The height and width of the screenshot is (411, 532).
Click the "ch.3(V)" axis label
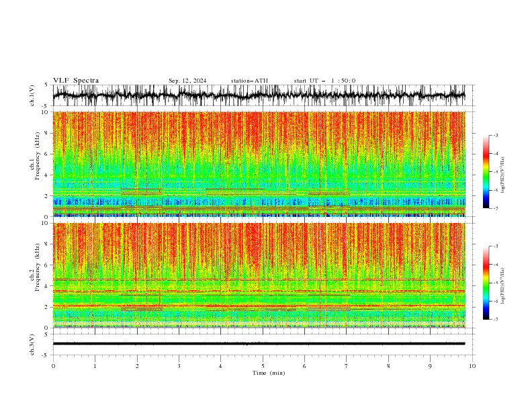[x=32, y=345]
